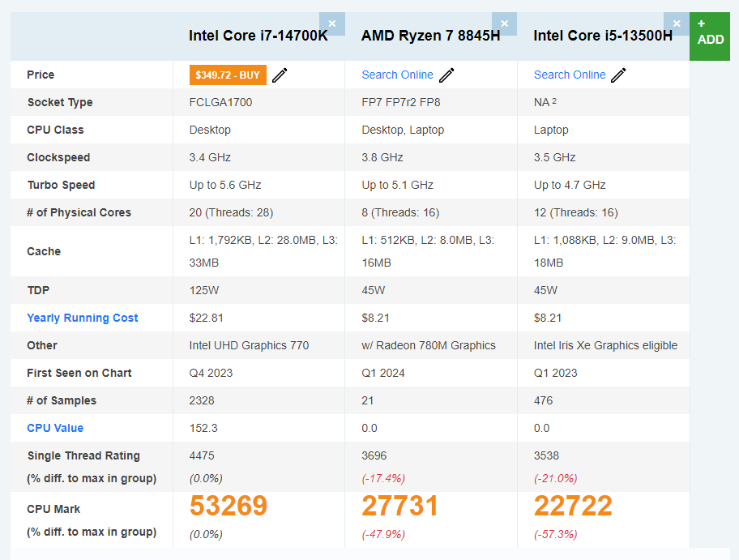Follow Search Online link for Core i5-13500H
Image resolution: width=739 pixels, height=560 pixels.
(x=569, y=75)
